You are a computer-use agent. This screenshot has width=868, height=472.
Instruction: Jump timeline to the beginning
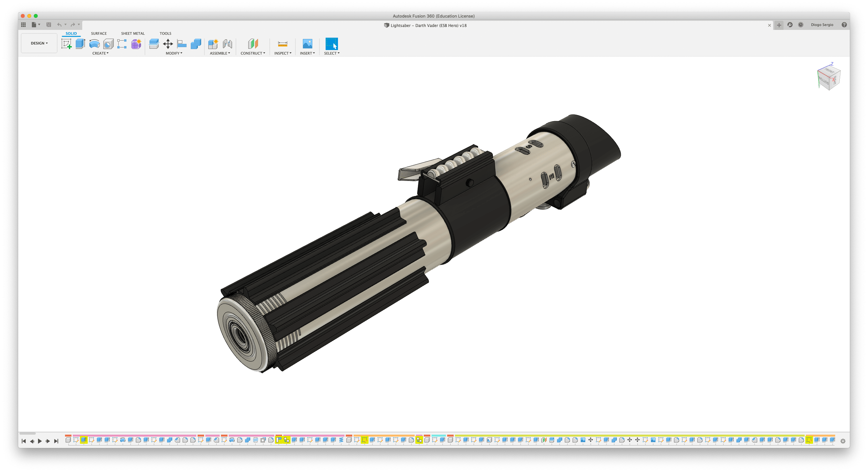24,441
